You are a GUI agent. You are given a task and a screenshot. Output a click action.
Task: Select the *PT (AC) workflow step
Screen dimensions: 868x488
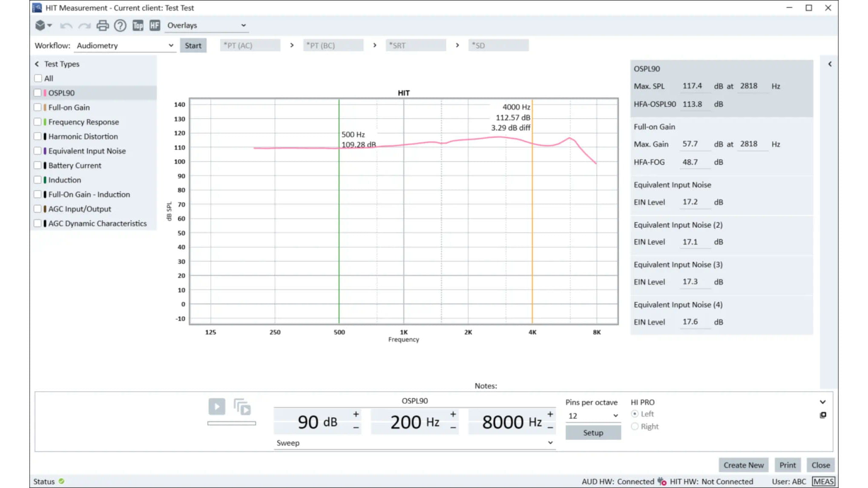[x=250, y=45]
